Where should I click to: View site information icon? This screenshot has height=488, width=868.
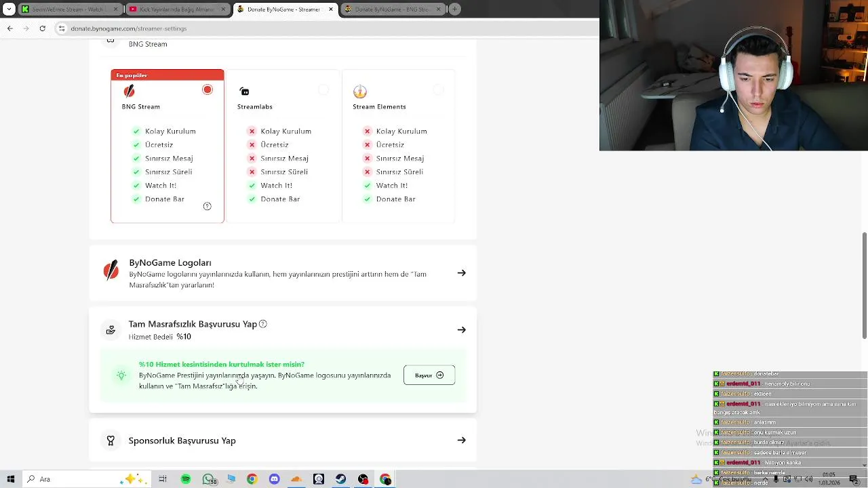[62, 28]
